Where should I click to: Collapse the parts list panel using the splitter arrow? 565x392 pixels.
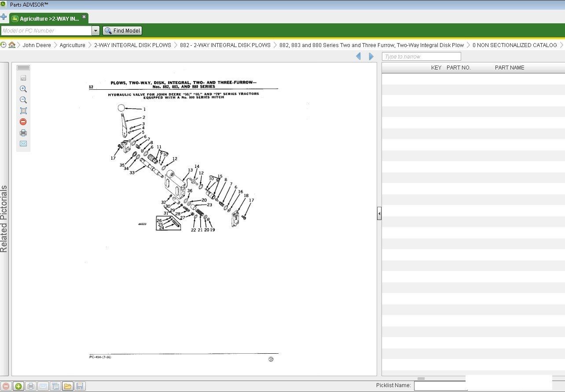(x=379, y=214)
